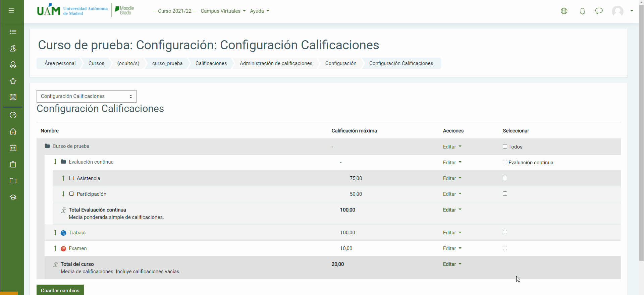Open the Configuración Calificaciones combo box
This screenshot has width=644, height=295.
point(86,97)
